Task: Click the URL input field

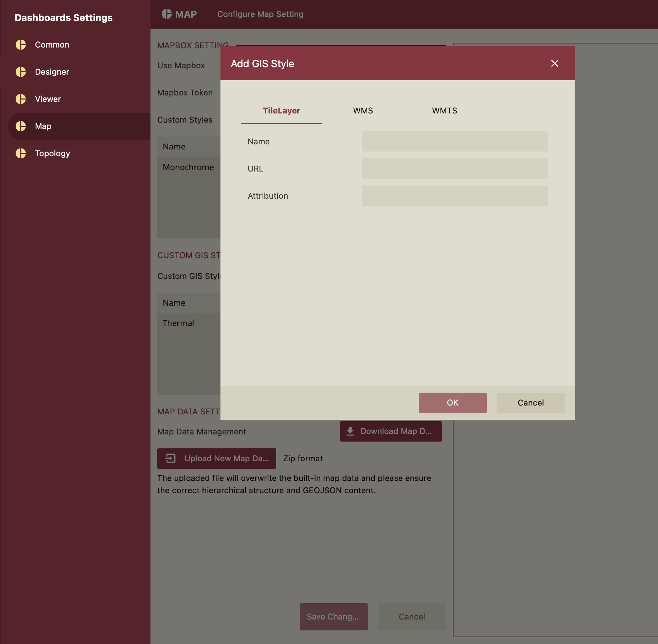Action: (x=455, y=168)
